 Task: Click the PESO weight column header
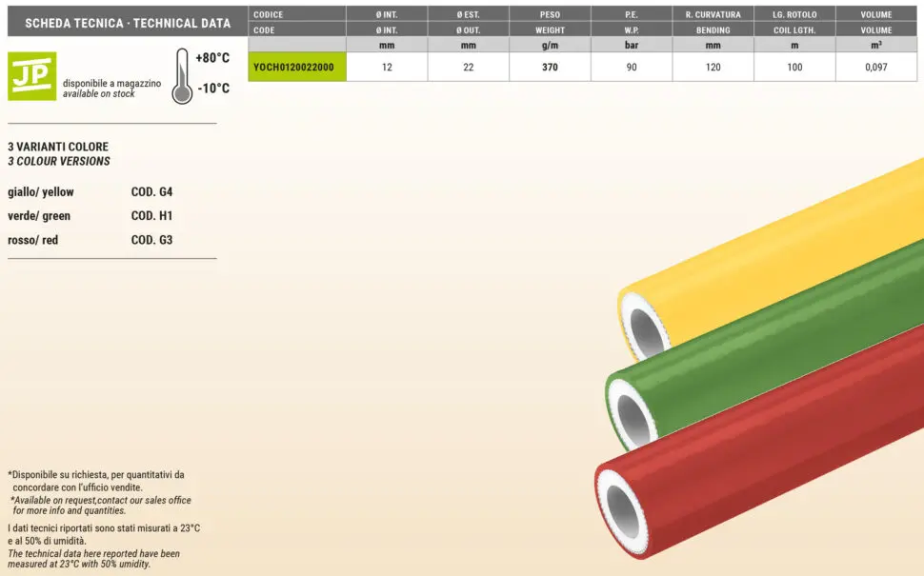tap(550, 14)
